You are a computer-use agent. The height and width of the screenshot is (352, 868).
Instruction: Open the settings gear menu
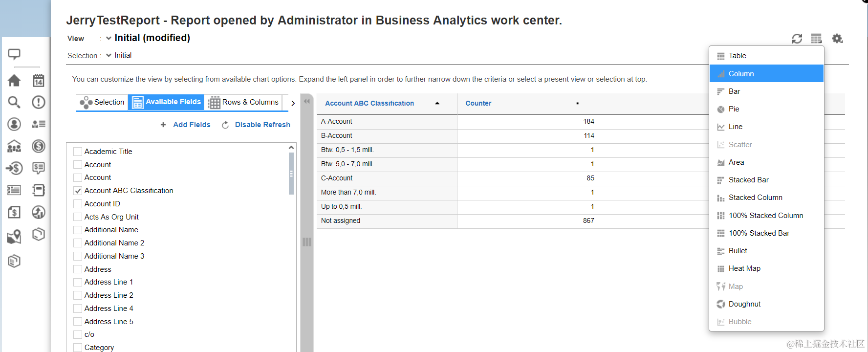[837, 39]
